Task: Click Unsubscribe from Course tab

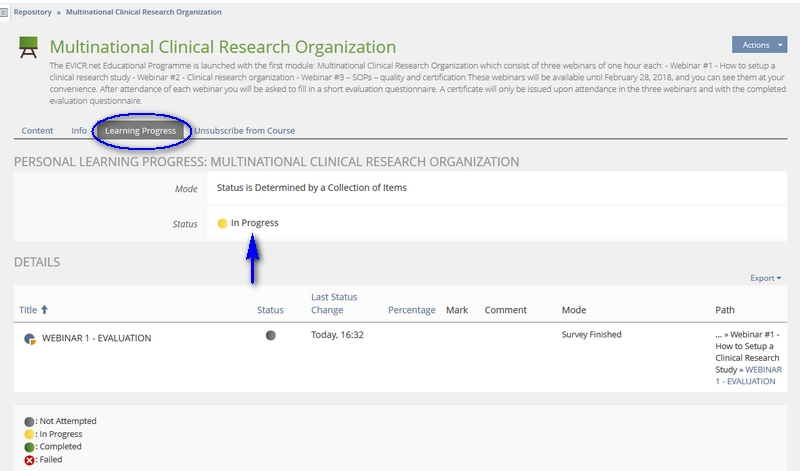Action: (244, 131)
